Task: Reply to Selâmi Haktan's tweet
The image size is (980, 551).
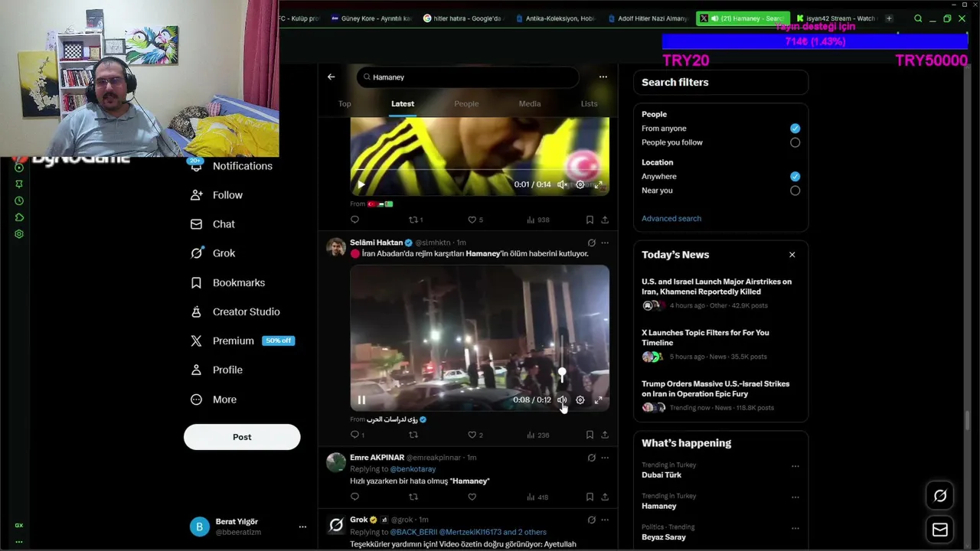Action: point(354,435)
